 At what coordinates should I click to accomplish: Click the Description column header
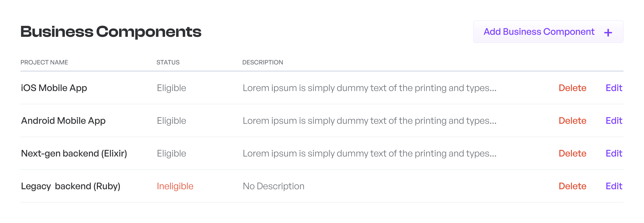pos(262,62)
